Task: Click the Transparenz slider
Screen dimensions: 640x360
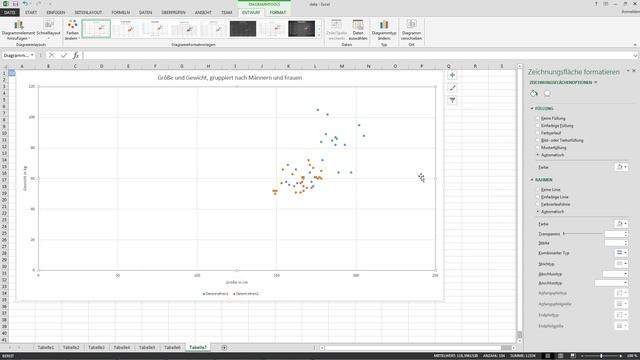Action: [583, 234]
